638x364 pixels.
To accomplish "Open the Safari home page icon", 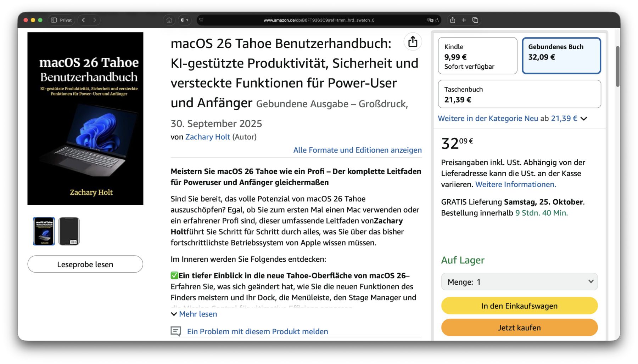I will click(x=169, y=20).
